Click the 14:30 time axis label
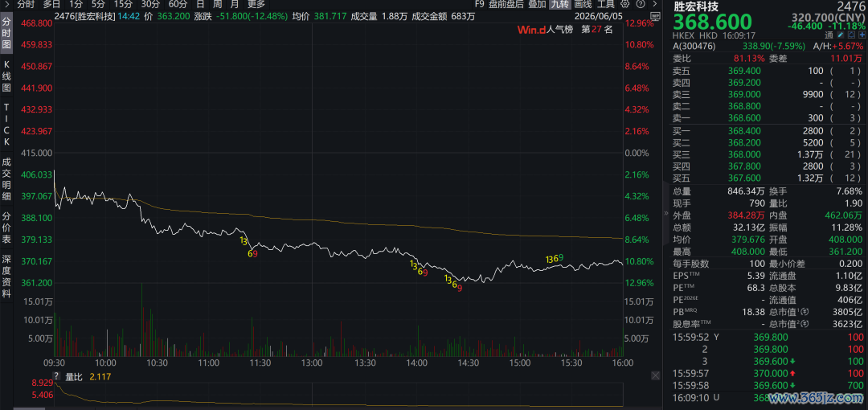 [x=469, y=363]
